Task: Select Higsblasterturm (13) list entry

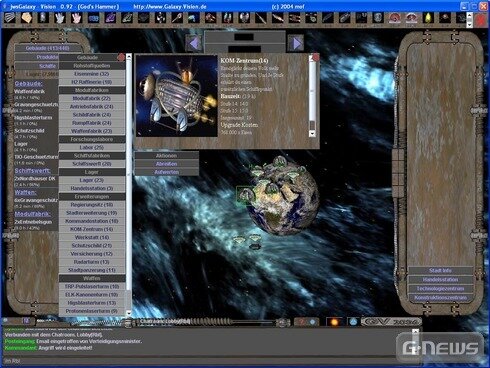Action: coord(92,303)
